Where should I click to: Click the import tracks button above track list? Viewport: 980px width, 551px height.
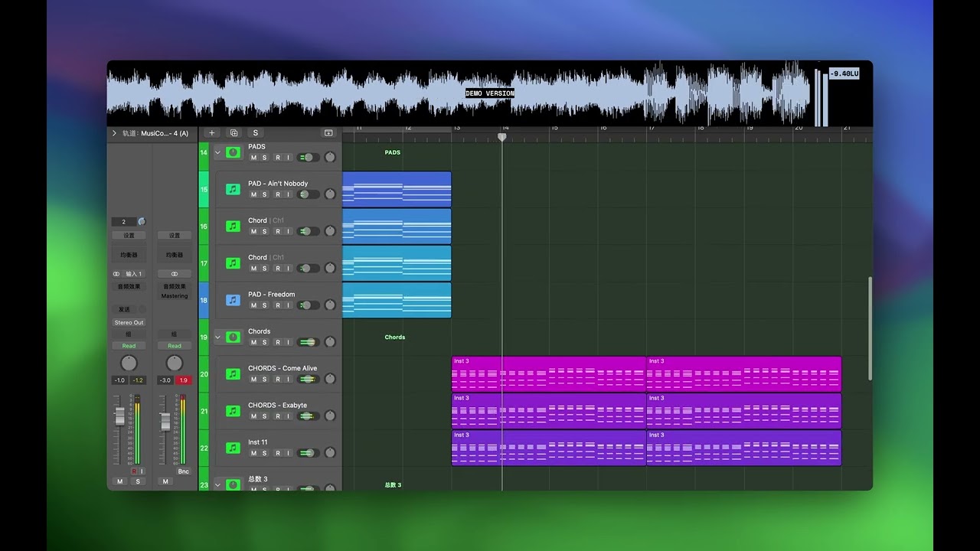pos(328,133)
